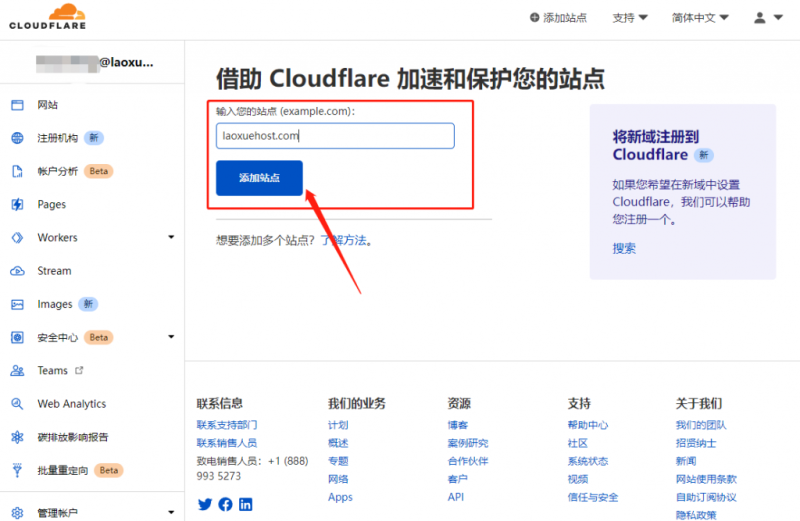Screen dimensions: 800x521
Task: Open the user account menu icon
Action: click(x=760, y=18)
